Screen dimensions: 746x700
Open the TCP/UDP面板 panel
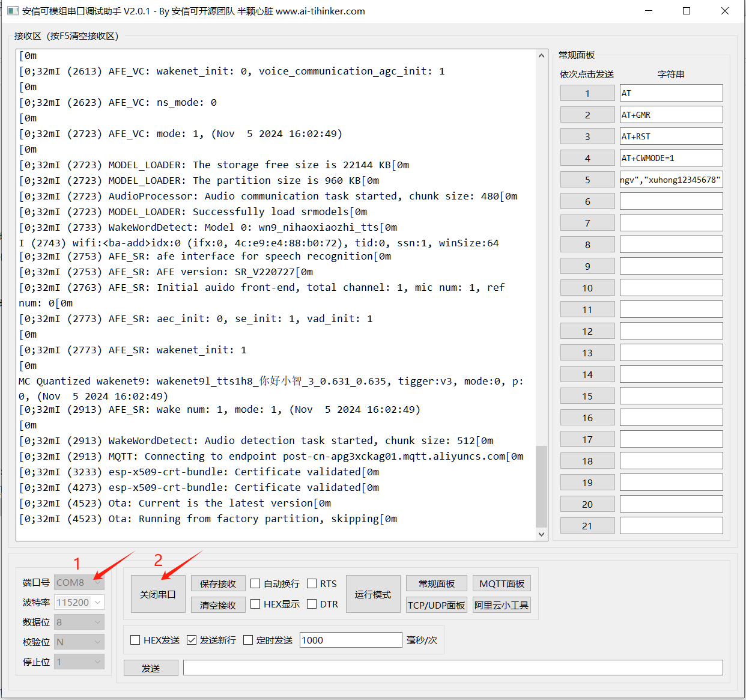point(436,605)
